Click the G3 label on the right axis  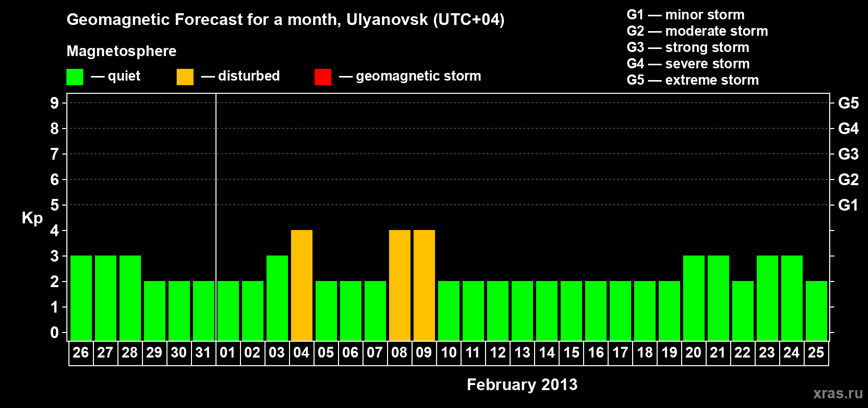point(849,154)
